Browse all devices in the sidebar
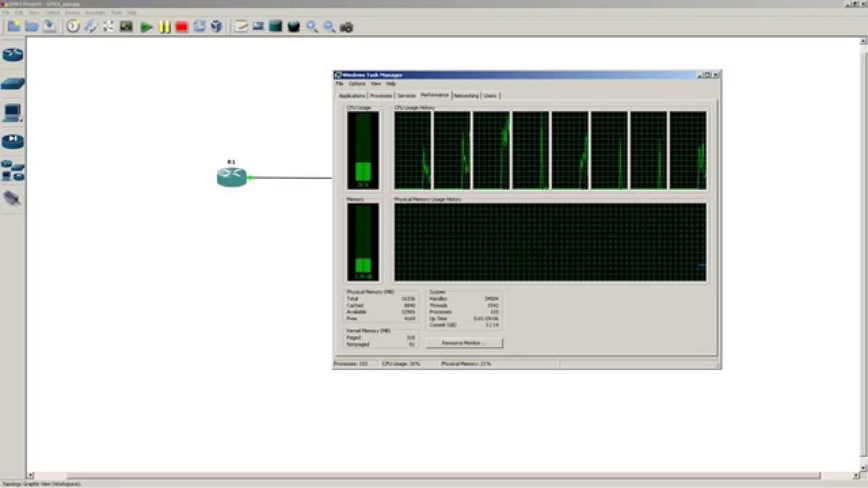The image size is (868, 488). coord(13,170)
